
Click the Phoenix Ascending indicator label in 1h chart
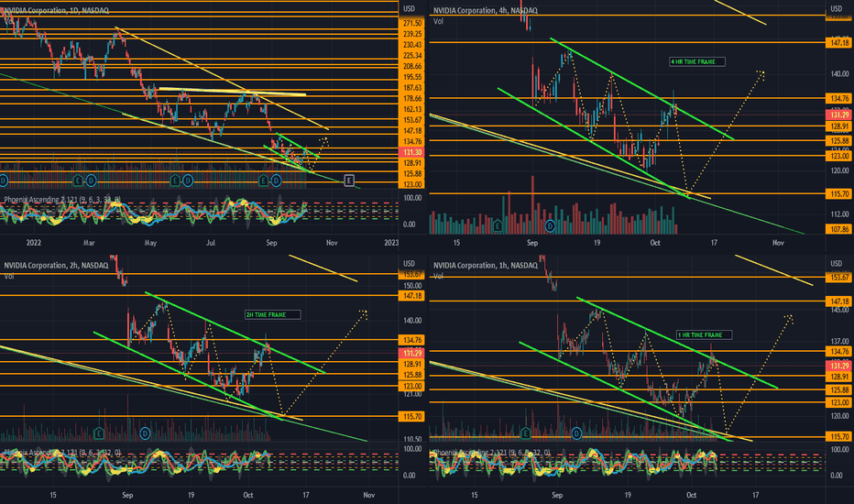tap(492, 453)
